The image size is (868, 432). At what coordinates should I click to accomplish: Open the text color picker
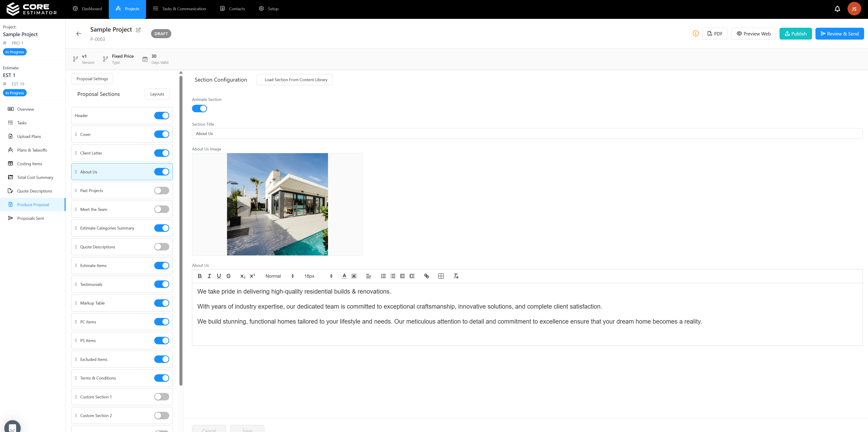(344, 276)
